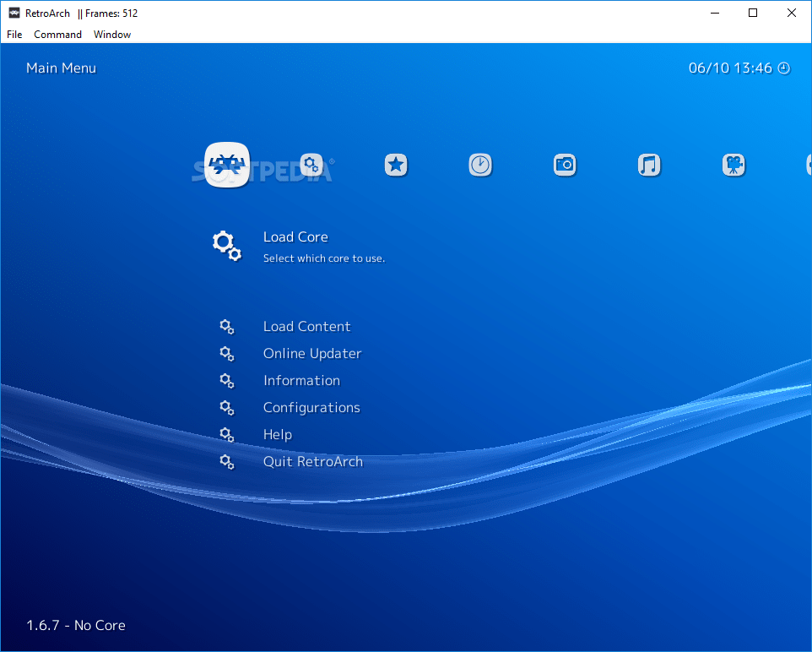Click the gear icon beside Load Core
The height and width of the screenshot is (652, 812).
(227, 246)
